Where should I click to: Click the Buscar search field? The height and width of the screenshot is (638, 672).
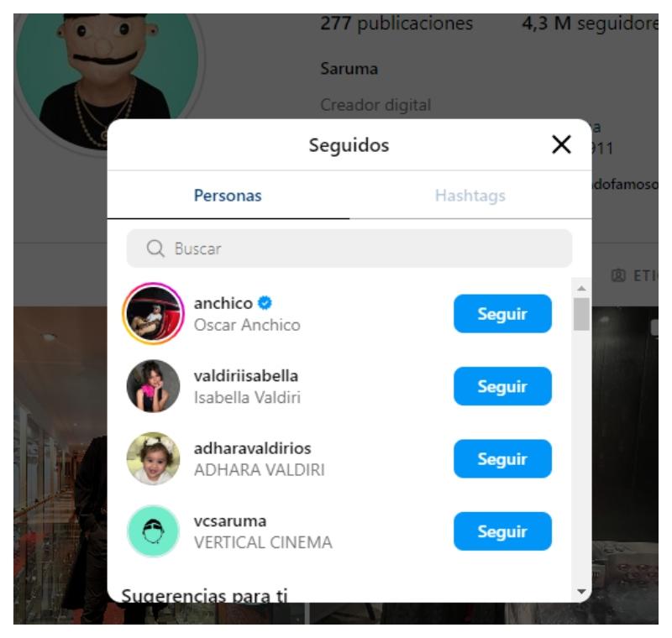pos(349,248)
